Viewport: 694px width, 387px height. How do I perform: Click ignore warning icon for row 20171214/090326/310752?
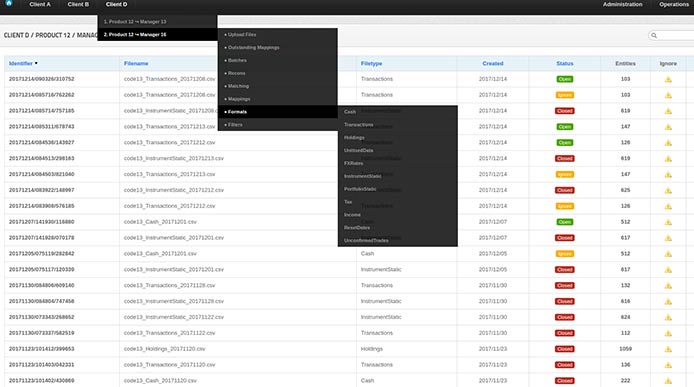[x=668, y=79]
